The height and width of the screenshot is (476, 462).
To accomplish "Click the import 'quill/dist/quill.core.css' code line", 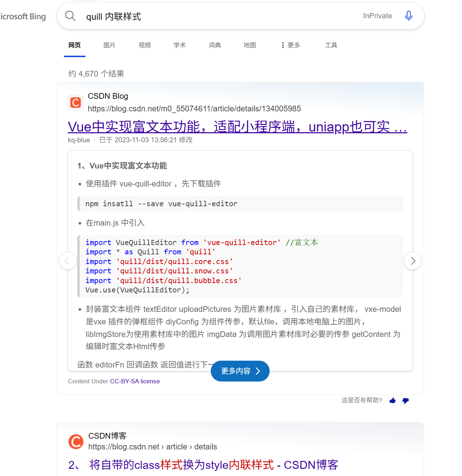I will point(159,262).
